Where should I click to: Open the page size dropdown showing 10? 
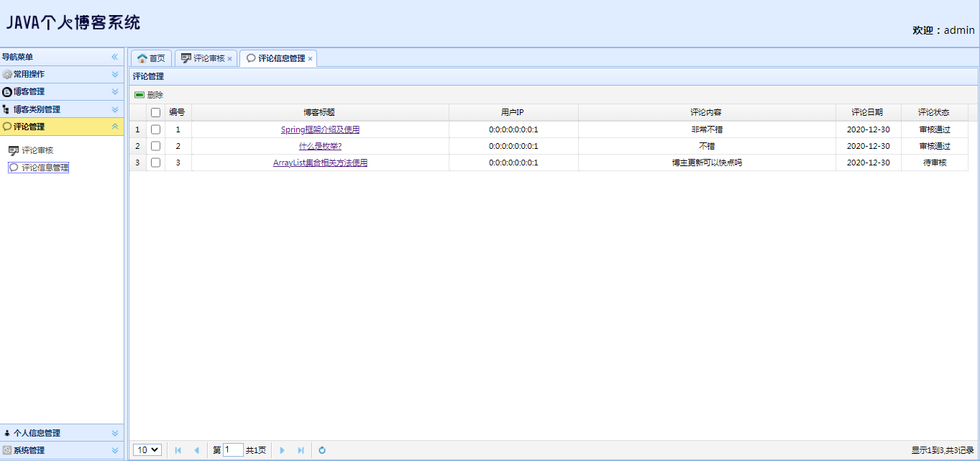[147, 450]
